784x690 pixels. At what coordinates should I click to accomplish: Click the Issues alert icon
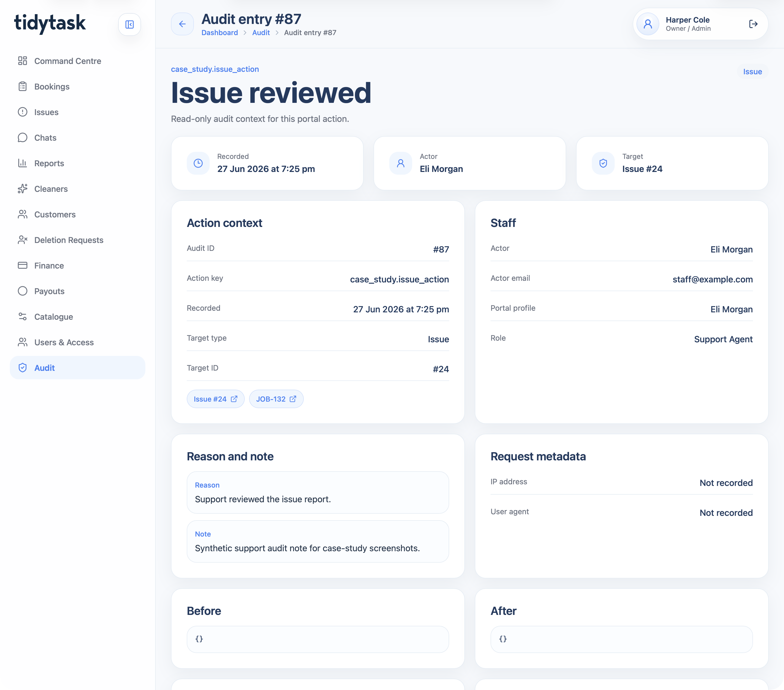23,112
